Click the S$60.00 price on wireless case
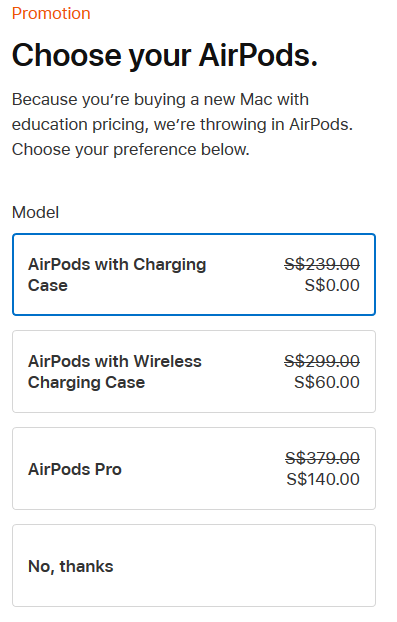Viewport: 397px width, 622px height. coord(327,382)
